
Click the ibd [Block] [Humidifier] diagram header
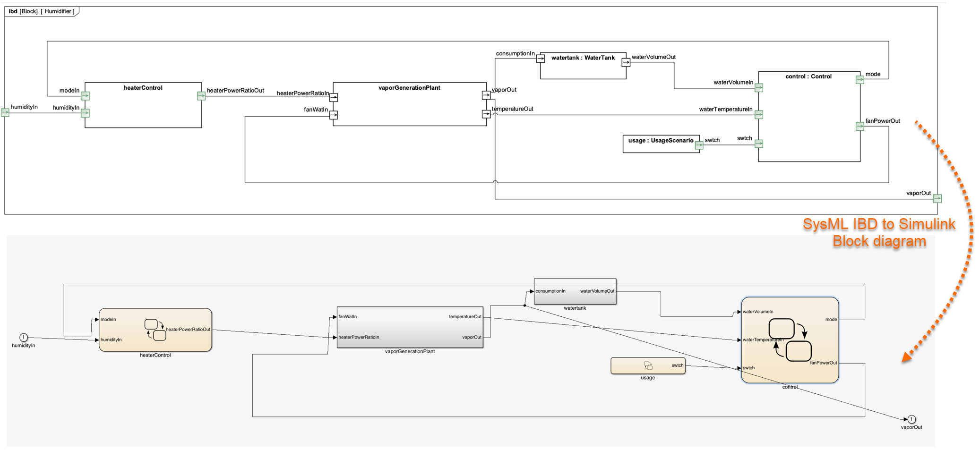point(42,11)
